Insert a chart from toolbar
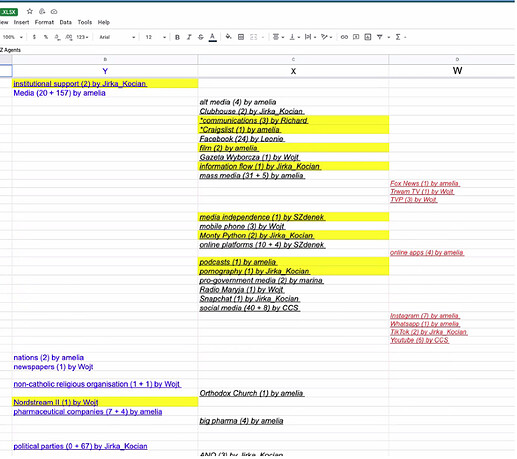Screen dimensions: 517x459 (x=368, y=37)
